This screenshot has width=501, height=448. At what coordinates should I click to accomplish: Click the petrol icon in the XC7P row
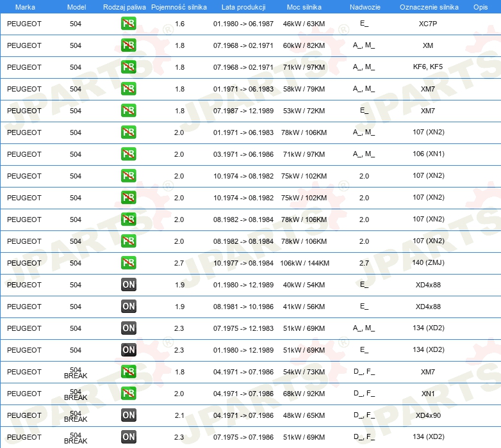(129, 24)
